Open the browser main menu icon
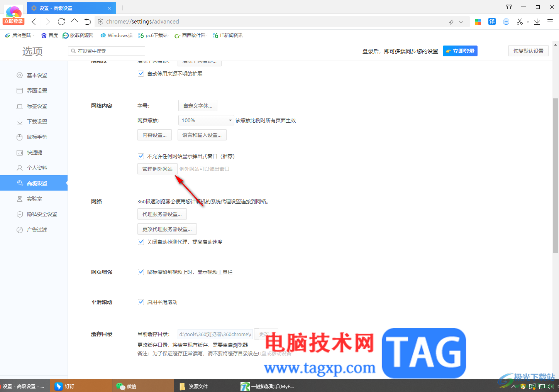This screenshot has width=559, height=392. click(x=551, y=21)
